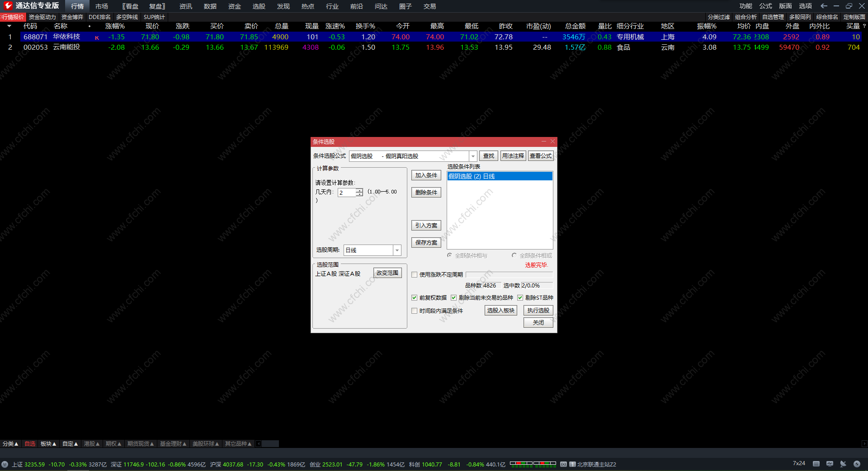
Task: Click the 几天内 parameter input field
Action: [347, 193]
